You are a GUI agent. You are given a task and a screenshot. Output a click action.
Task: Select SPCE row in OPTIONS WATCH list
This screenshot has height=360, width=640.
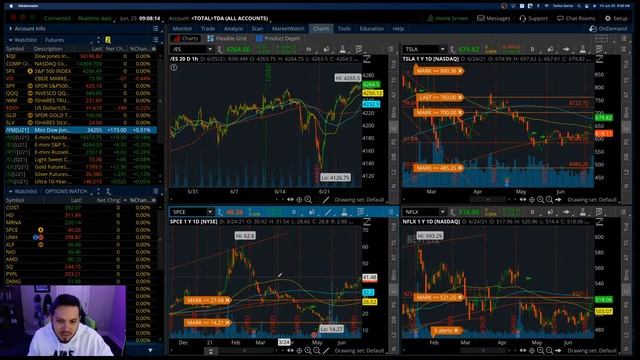81,230
